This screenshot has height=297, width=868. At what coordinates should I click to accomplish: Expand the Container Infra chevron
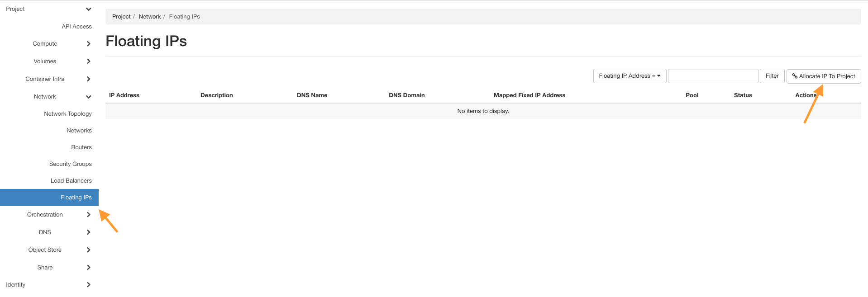(88, 79)
